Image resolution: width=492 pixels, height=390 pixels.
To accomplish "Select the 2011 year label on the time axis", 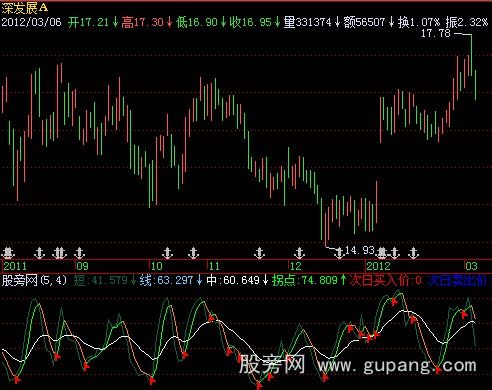I will click(15, 266).
